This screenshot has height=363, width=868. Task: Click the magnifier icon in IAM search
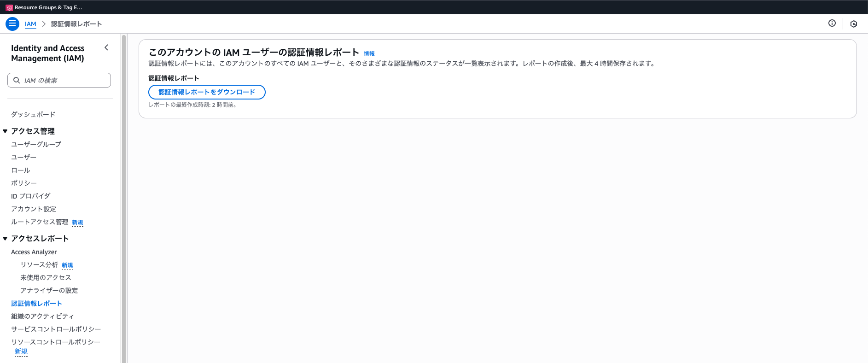(x=17, y=80)
